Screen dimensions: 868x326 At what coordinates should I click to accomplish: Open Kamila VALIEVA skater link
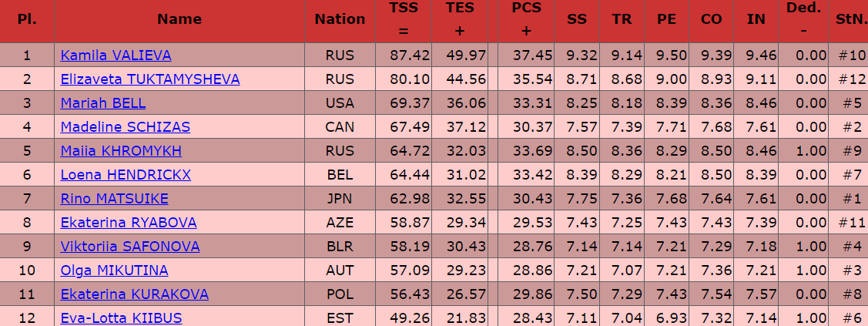tap(116, 55)
